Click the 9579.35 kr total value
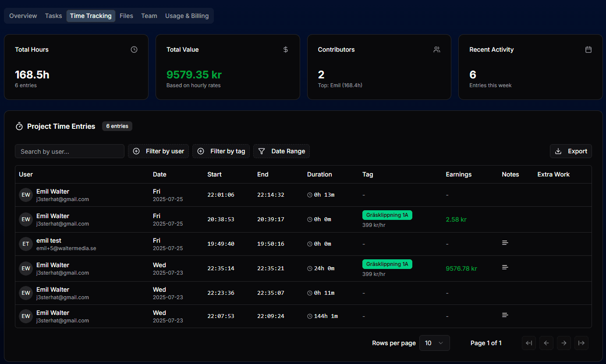Screen dimensions: 606x364 point(194,75)
